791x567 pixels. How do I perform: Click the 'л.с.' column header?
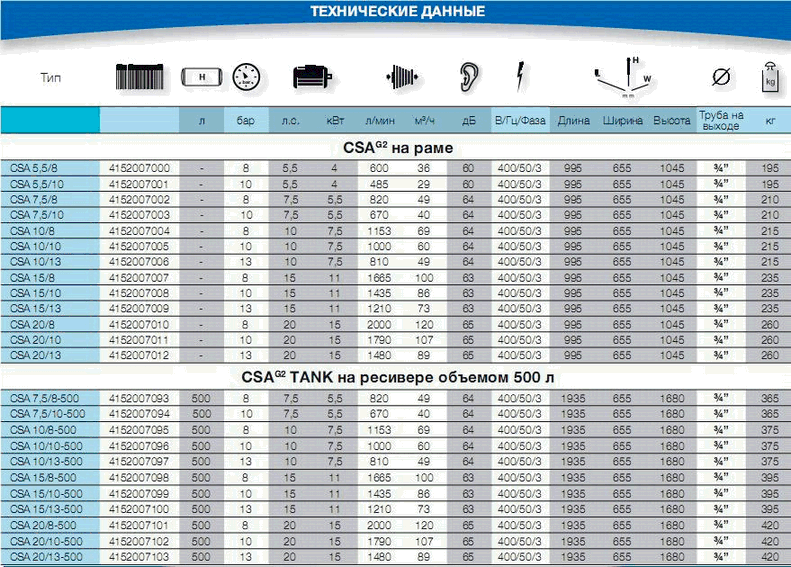291,121
